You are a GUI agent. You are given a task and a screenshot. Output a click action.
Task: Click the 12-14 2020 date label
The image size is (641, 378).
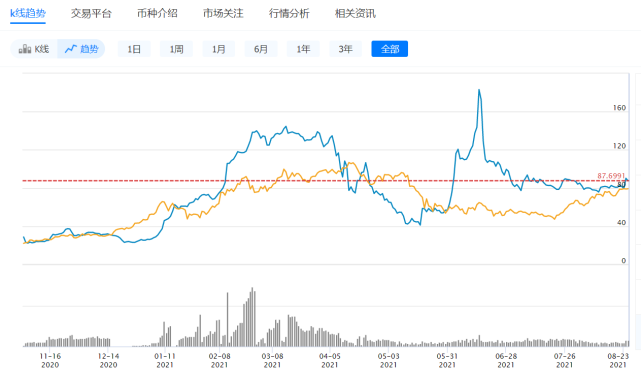coord(108,360)
